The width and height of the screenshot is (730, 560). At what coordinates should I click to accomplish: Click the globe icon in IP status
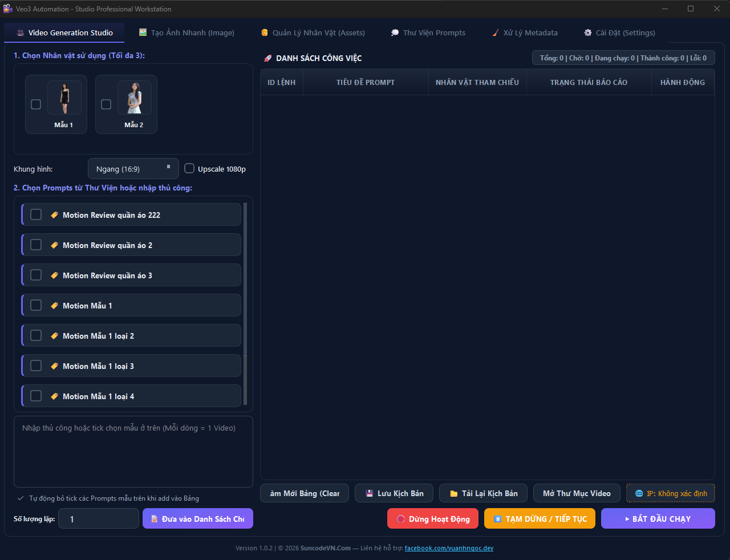639,493
